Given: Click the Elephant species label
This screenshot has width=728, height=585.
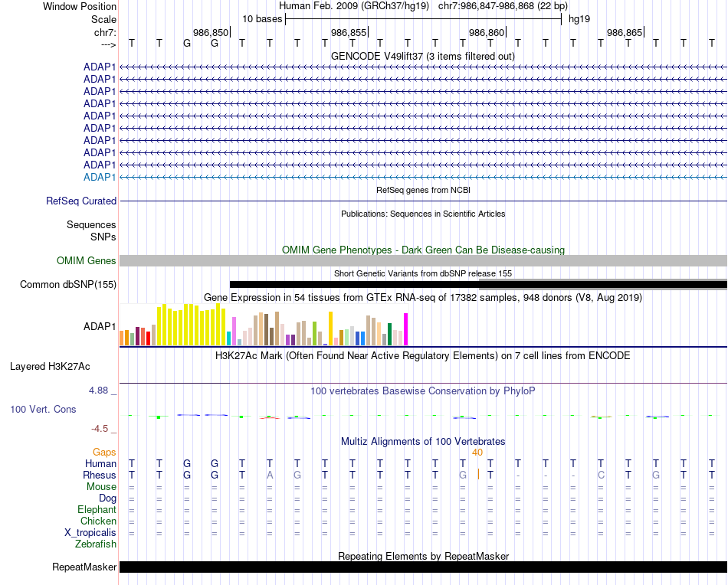Looking at the screenshot, I should pyautogui.click(x=97, y=509).
